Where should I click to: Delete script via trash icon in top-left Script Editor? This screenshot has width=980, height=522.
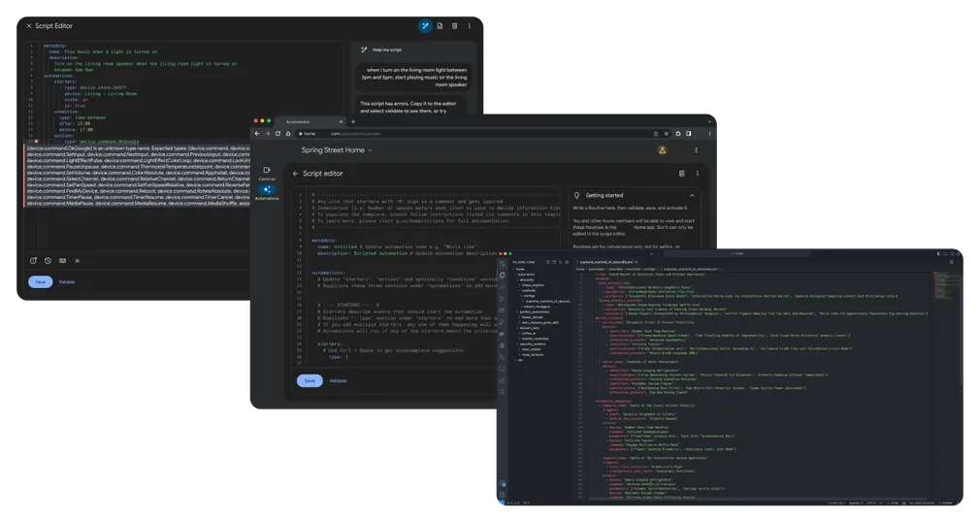(x=454, y=25)
